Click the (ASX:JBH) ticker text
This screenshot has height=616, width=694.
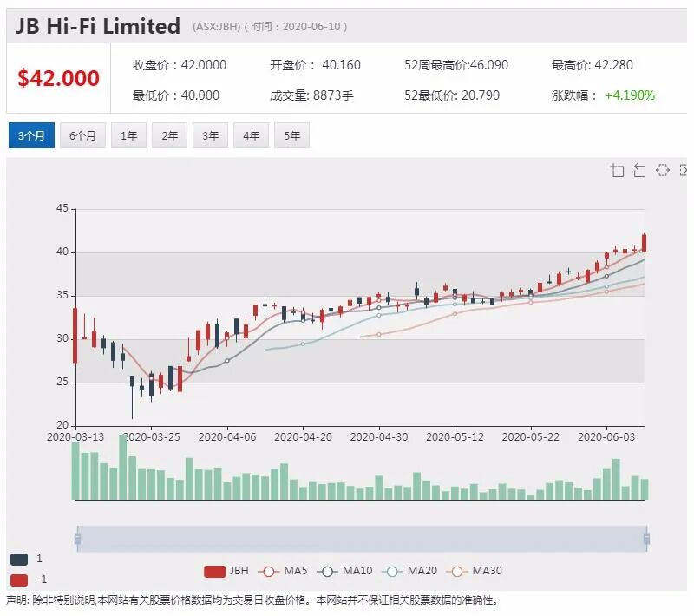(216, 27)
